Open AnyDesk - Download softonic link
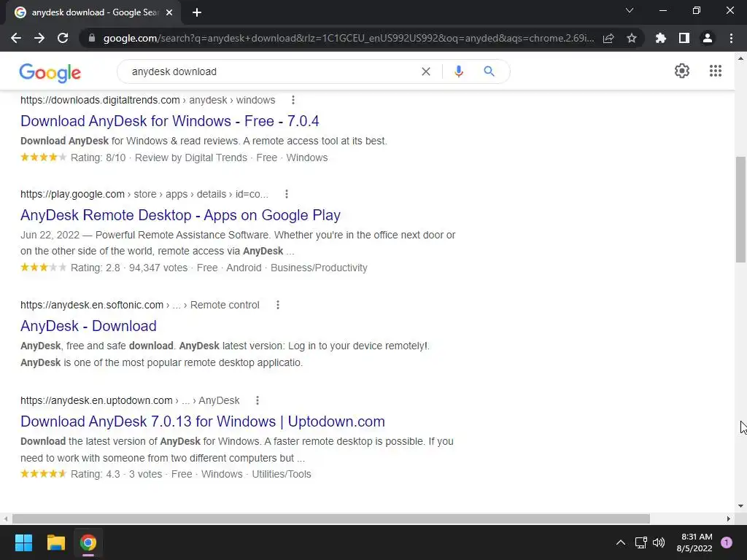Image resolution: width=747 pixels, height=560 pixels. [x=88, y=326]
